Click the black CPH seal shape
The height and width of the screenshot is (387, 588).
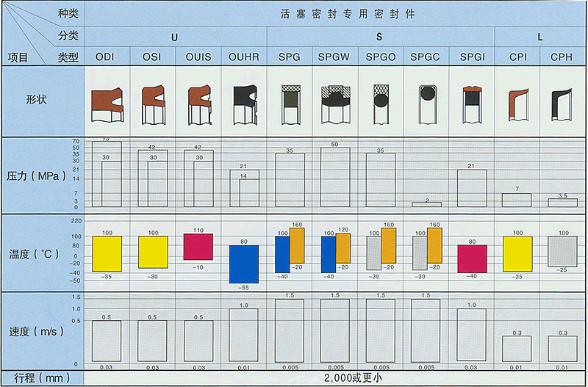click(x=563, y=104)
